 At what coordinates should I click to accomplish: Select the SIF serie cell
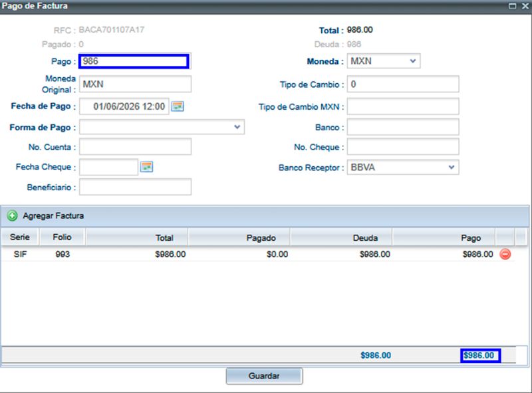20,254
